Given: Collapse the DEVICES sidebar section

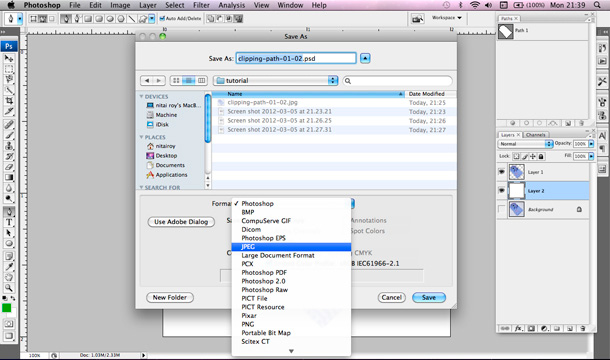Looking at the screenshot, I should click(142, 96).
